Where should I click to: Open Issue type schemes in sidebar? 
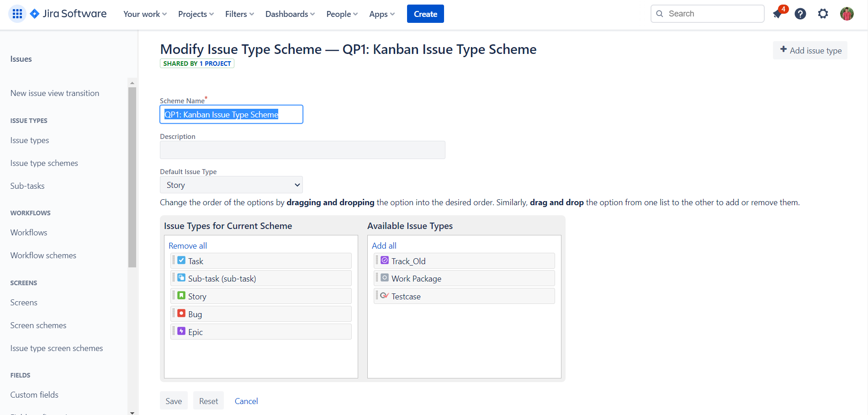tap(44, 163)
